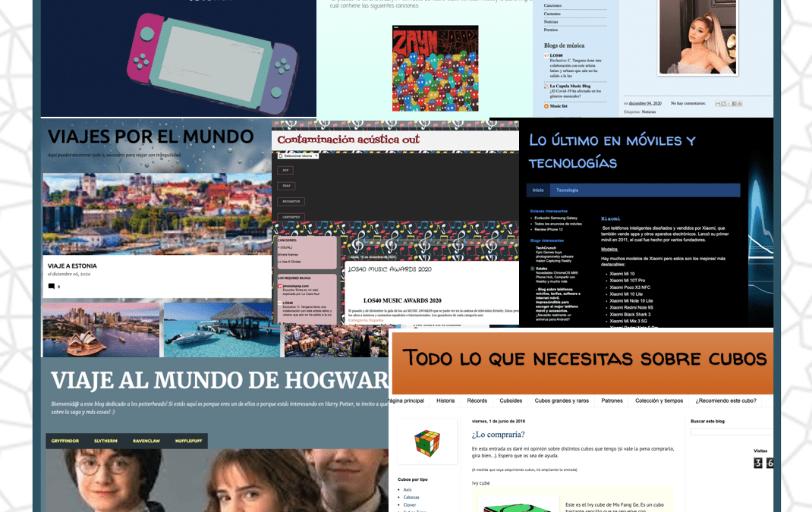The height and width of the screenshot is (512, 812).
Task: Open the TRAP tab in the music blog
Action: pos(287,186)
